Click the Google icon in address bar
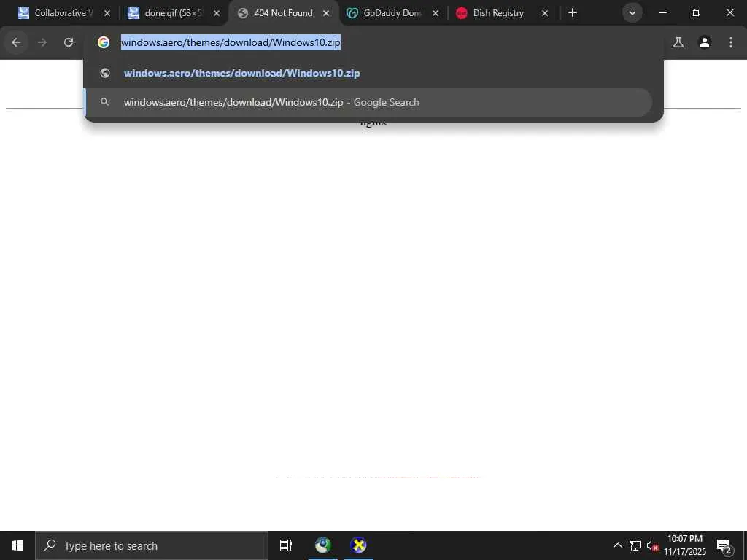This screenshot has height=560, width=747. pyautogui.click(x=104, y=42)
